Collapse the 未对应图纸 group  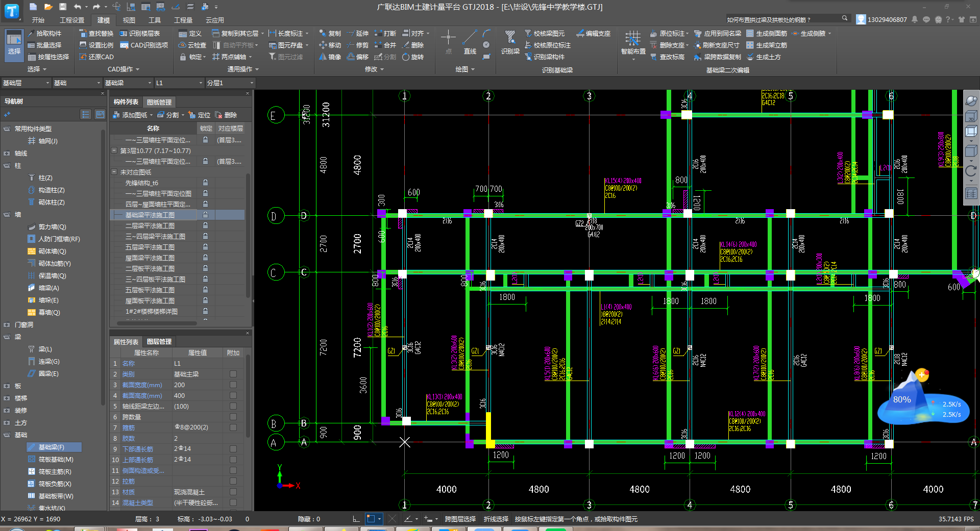point(114,172)
